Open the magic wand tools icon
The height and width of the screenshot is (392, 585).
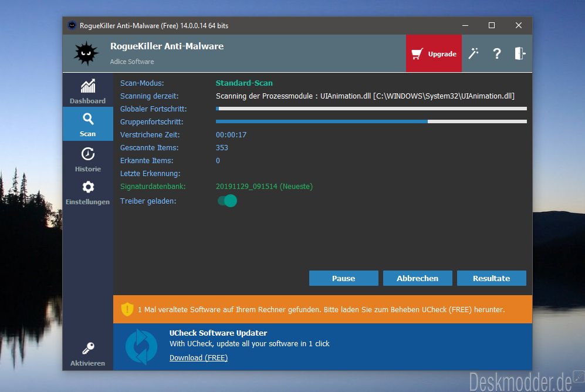click(x=474, y=54)
